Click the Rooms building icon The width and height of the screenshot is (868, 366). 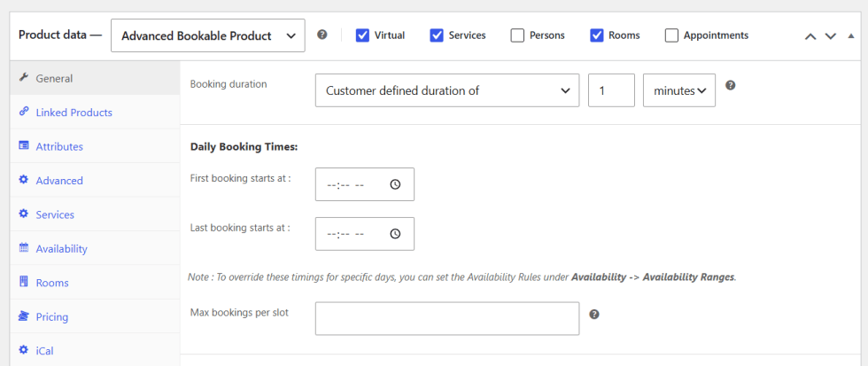pyautogui.click(x=23, y=282)
